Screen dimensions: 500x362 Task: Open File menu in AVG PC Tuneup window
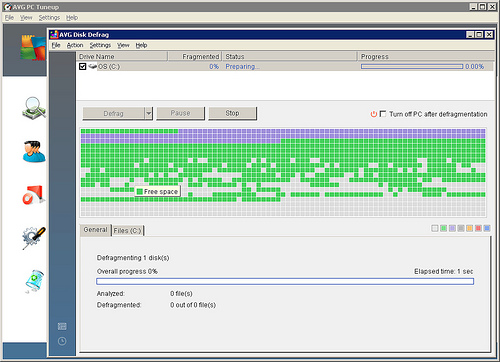pos(9,18)
